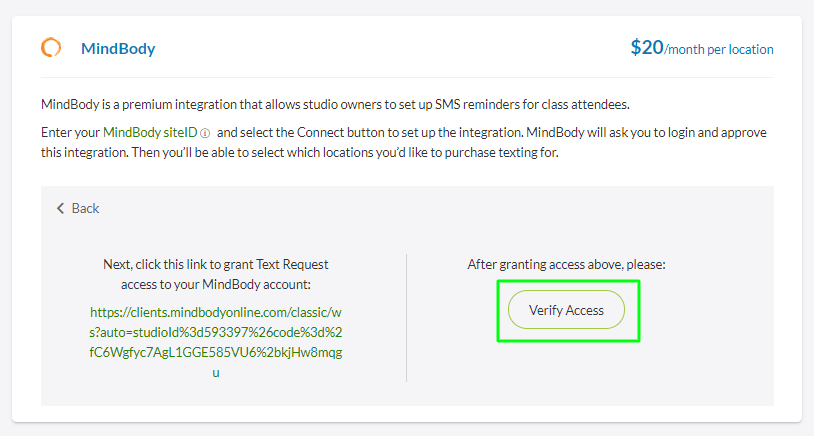
Task: Click the MindBody integration heading
Action: tap(118, 48)
